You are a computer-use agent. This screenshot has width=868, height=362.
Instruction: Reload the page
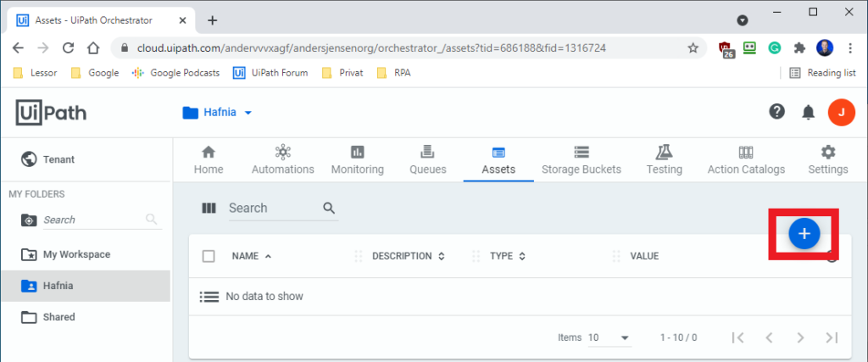(x=68, y=48)
